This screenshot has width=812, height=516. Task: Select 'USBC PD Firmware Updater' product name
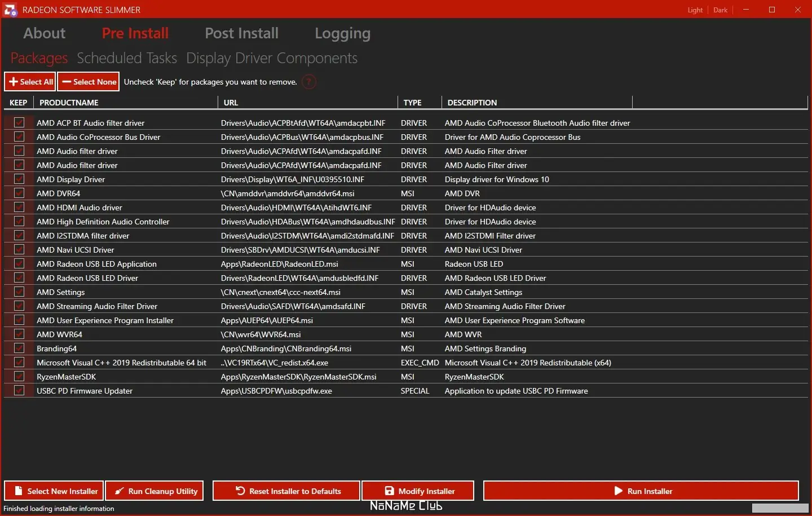[85, 391]
